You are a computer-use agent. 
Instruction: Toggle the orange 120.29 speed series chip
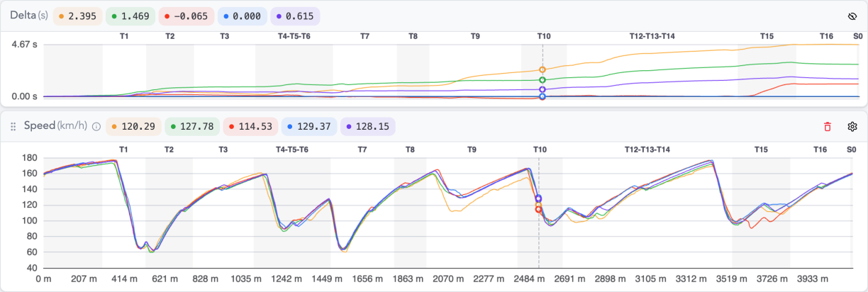[x=133, y=127]
